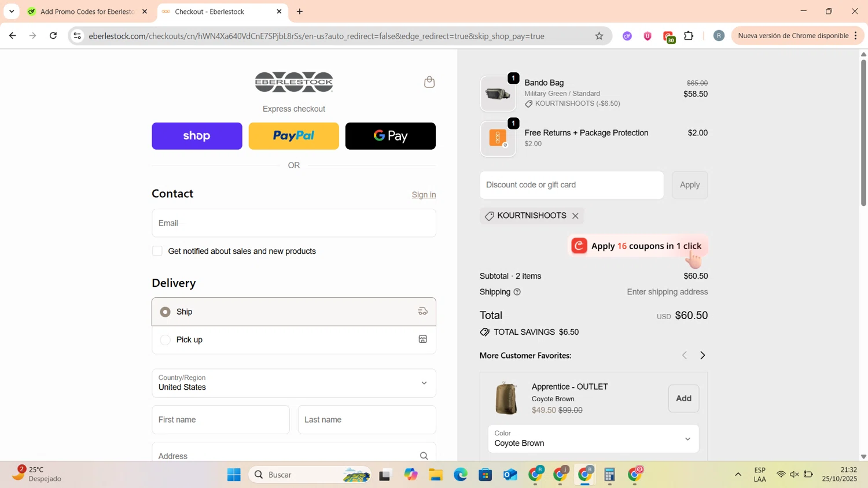Open the weather widget 25°C Despejado
Image resolution: width=868 pixels, height=488 pixels.
[x=38, y=474]
